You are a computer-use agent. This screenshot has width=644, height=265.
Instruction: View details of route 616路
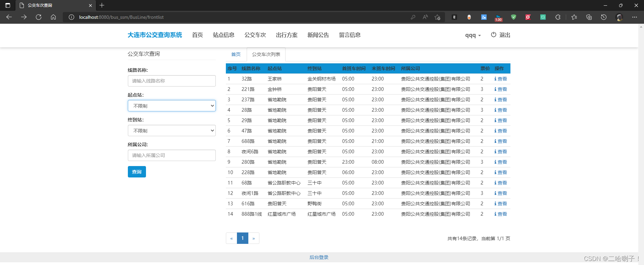[x=500, y=204]
